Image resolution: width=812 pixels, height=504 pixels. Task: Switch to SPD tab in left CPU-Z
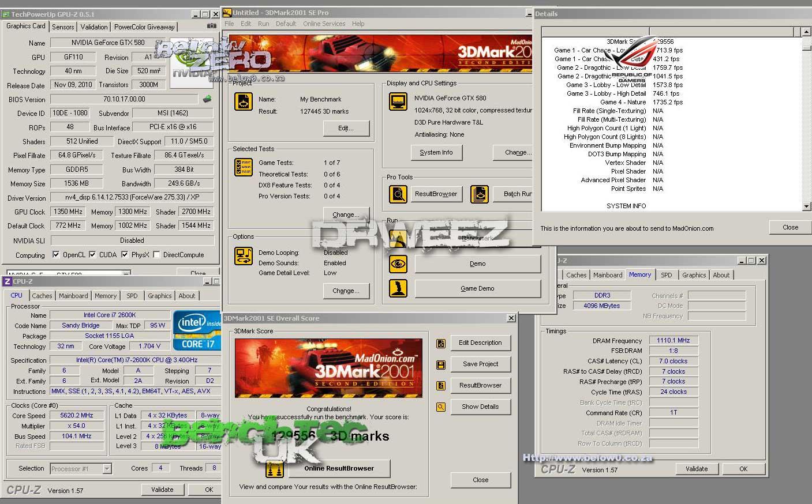[x=132, y=296]
